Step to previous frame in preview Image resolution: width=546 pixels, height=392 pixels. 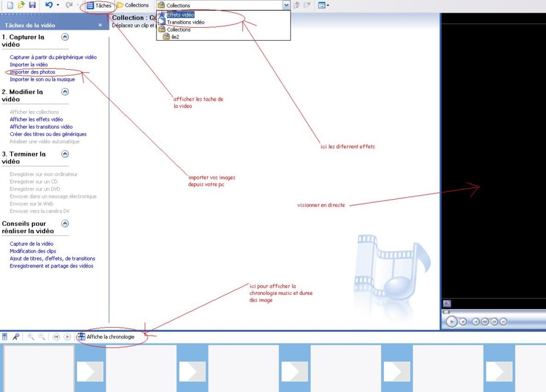(x=485, y=322)
